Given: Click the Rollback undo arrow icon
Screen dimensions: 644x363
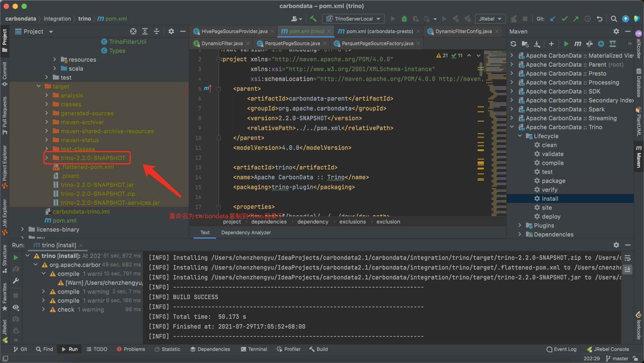Looking at the screenshot, I should coord(599,19).
